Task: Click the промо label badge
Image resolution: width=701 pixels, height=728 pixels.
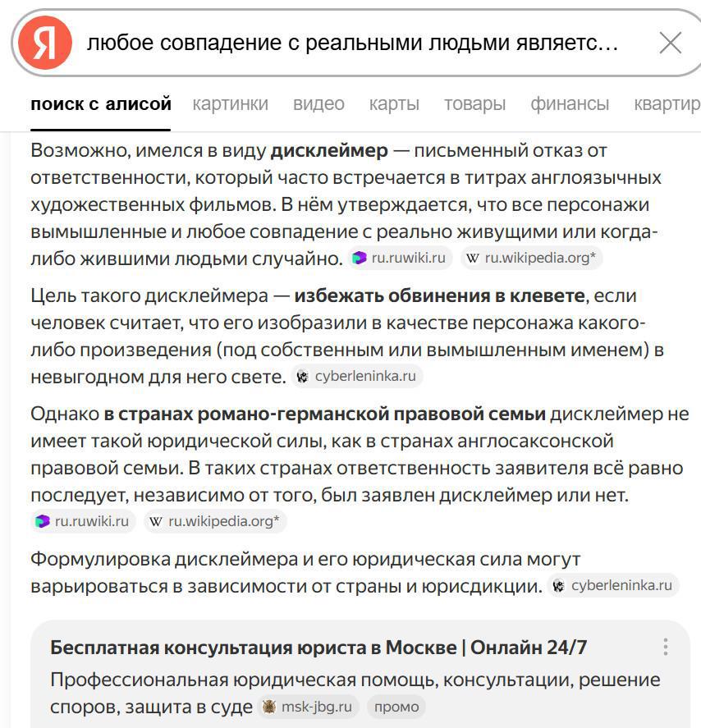Action: tap(396, 707)
